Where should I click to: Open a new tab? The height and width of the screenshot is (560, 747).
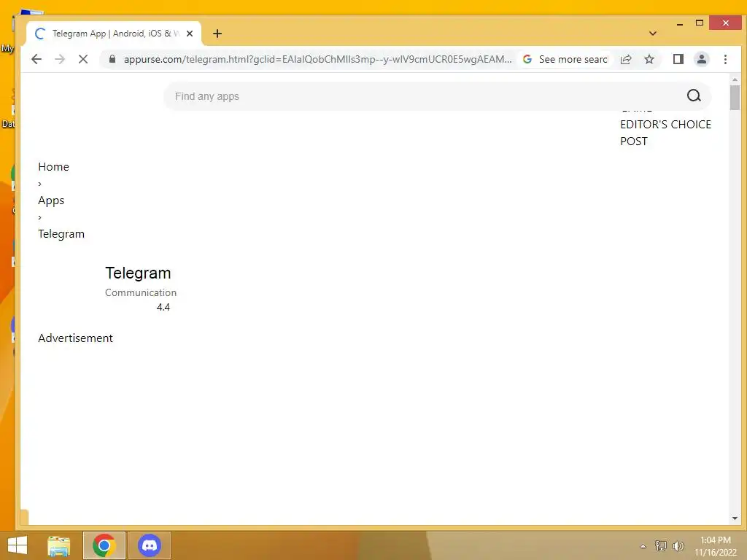217,34
